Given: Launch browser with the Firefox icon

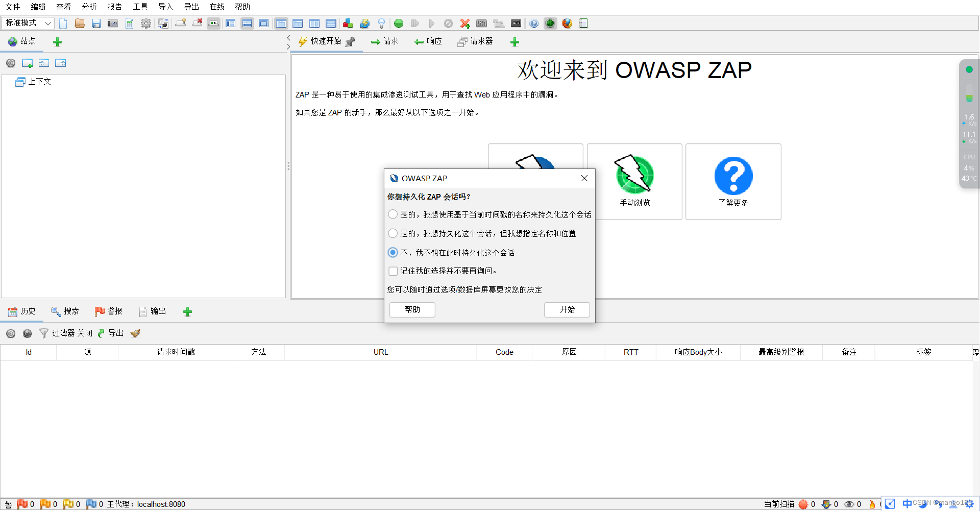Looking at the screenshot, I should point(567,23).
